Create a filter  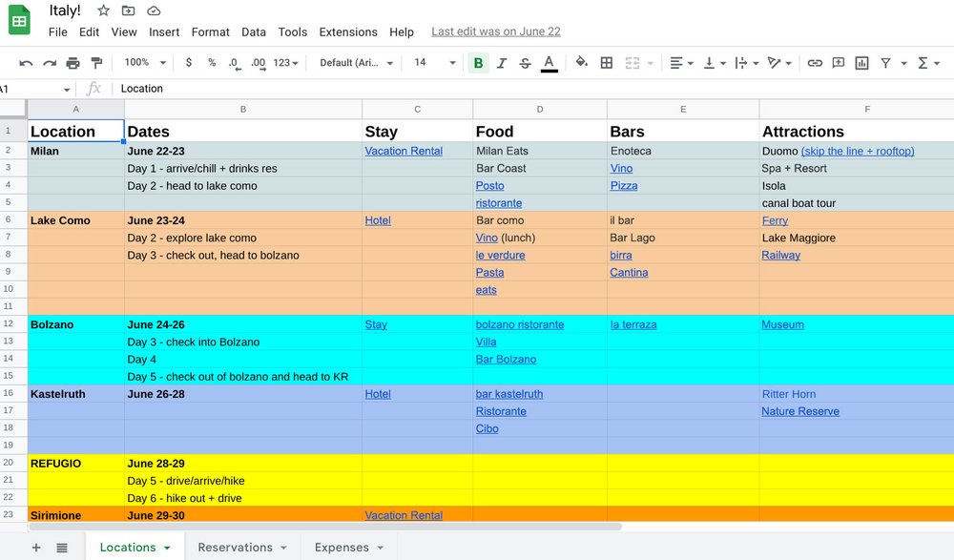(886, 62)
